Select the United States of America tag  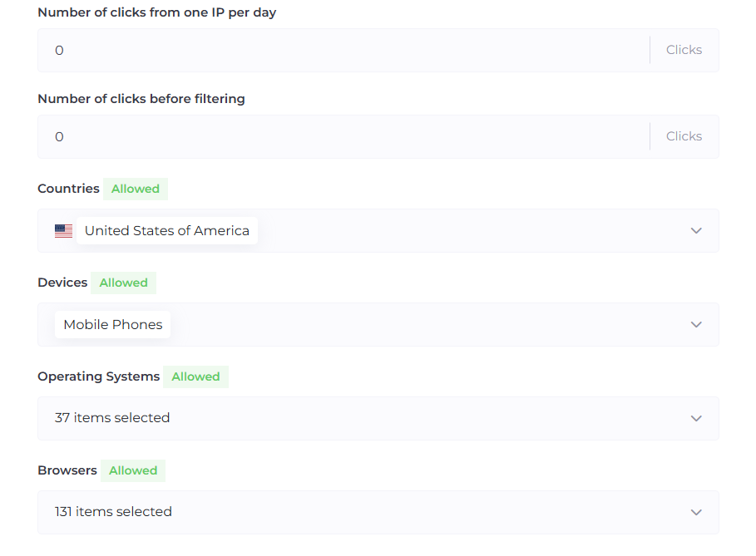[x=166, y=231]
